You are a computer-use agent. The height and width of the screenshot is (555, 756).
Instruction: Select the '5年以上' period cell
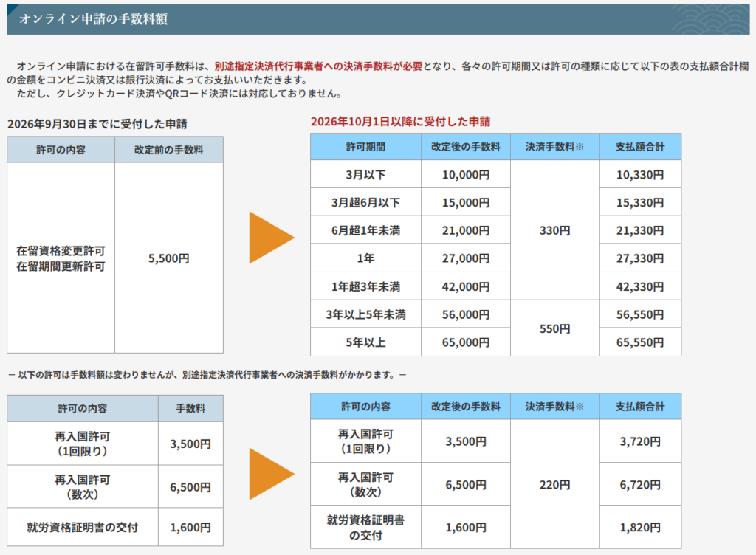365,342
